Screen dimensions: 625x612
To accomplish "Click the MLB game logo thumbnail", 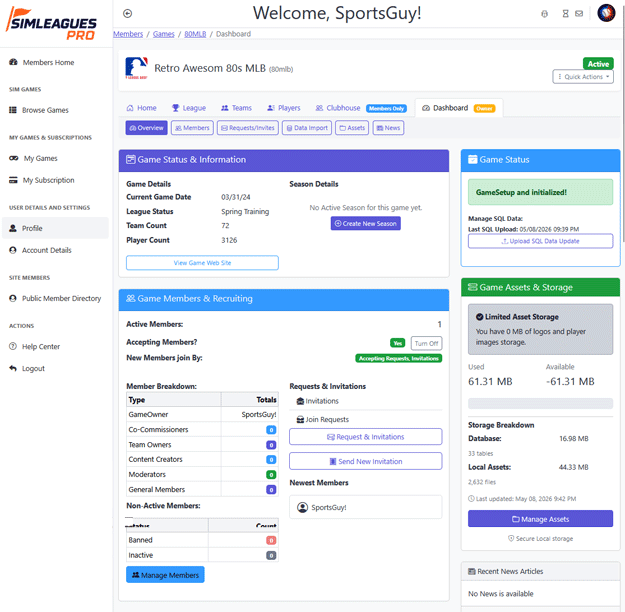I will click(136, 68).
